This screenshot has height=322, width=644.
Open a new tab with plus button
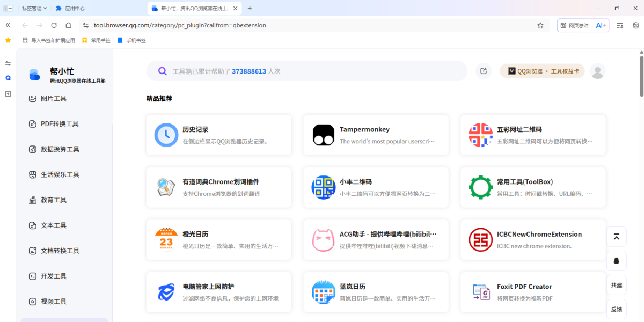coord(250,8)
